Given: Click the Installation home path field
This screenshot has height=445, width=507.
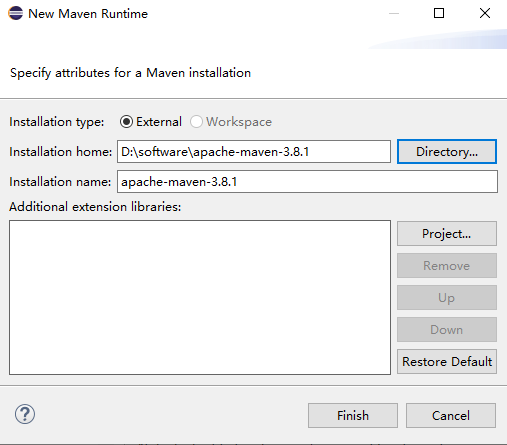Looking at the screenshot, I should 254,152.
